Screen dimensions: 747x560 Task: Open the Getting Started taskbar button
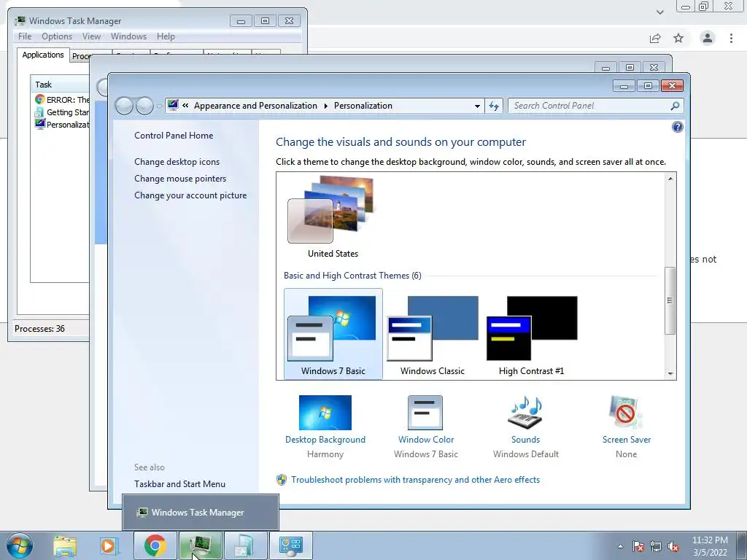pyautogui.click(x=245, y=545)
